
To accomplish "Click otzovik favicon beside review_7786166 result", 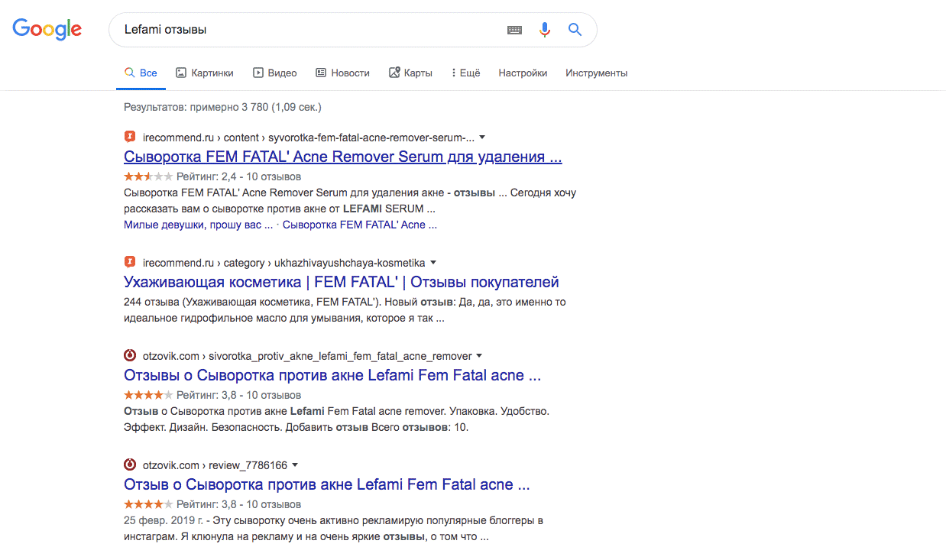I will point(130,465).
